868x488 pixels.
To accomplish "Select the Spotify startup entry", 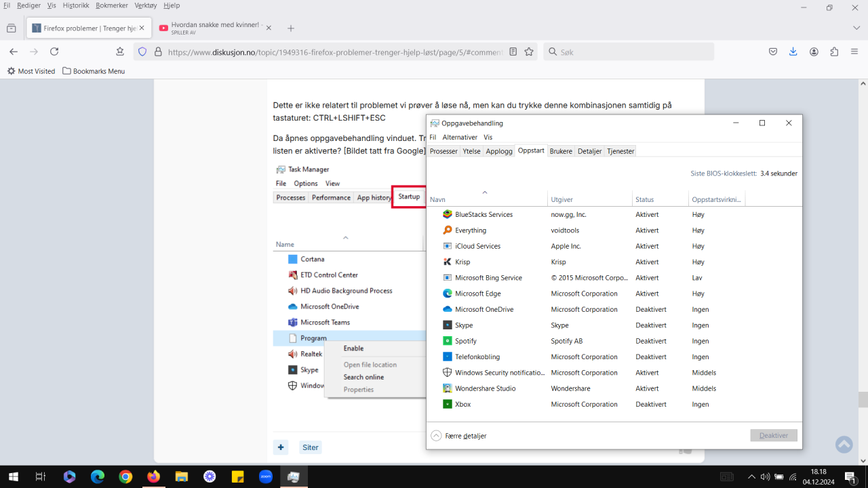I will point(466,341).
